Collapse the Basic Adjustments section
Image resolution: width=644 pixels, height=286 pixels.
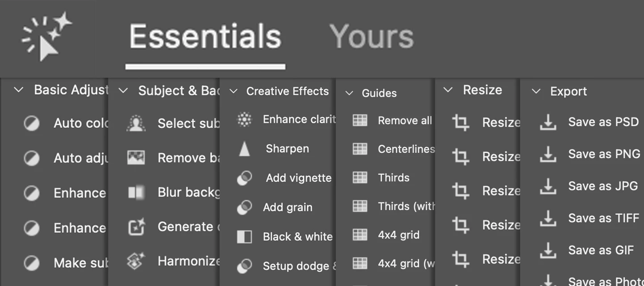click(18, 89)
